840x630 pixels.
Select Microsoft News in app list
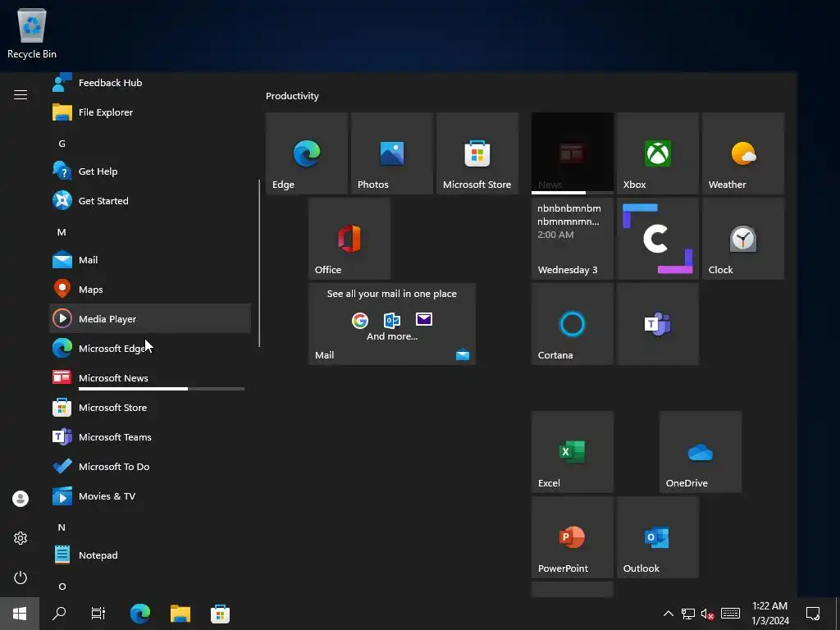coord(150,377)
